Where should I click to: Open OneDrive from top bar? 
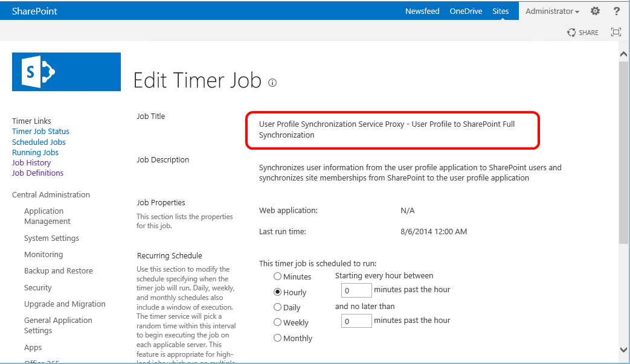tap(466, 11)
